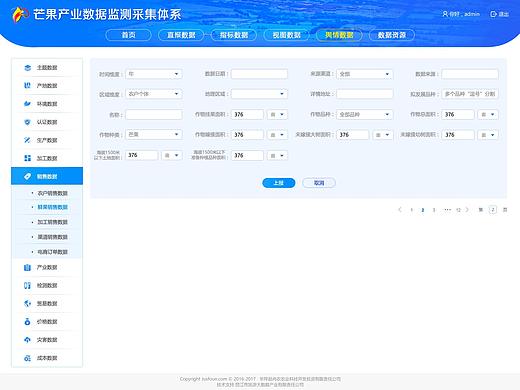The image size is (520, 390).
Task: Open 加工数据 via its grid icon
Action: 27,158
